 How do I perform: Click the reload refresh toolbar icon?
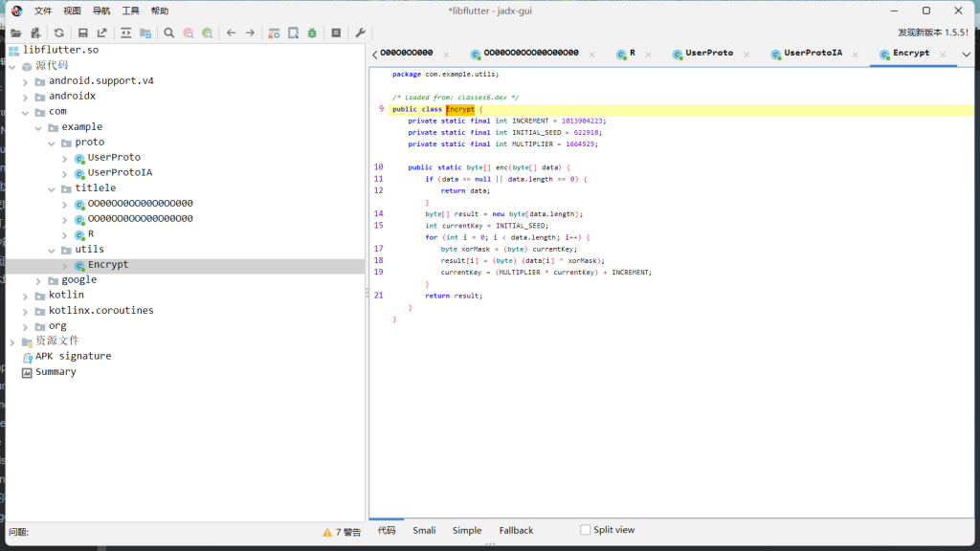(x=58, y=33)
